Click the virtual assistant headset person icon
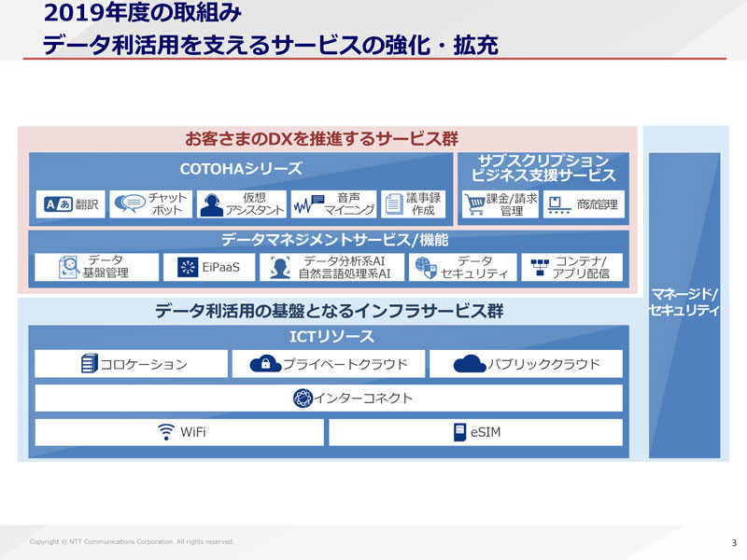The image size is (747, 560). click(211, 204)
